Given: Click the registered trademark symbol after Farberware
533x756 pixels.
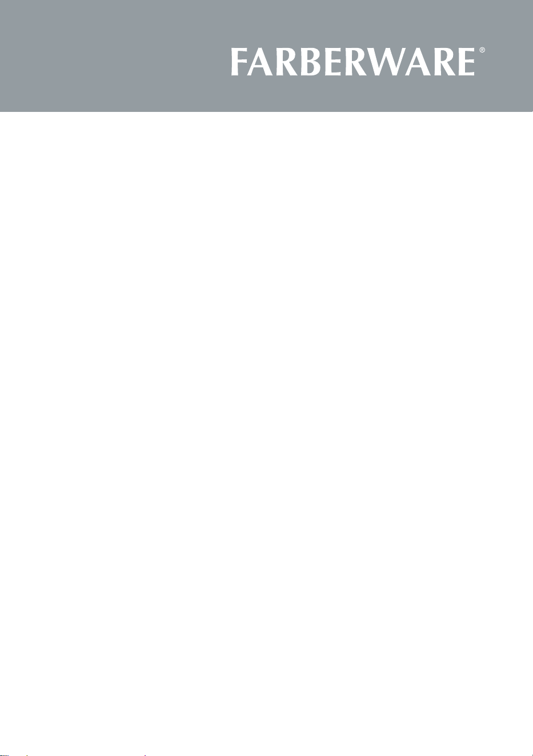Looking at the screenshot, I should [482, 50].
